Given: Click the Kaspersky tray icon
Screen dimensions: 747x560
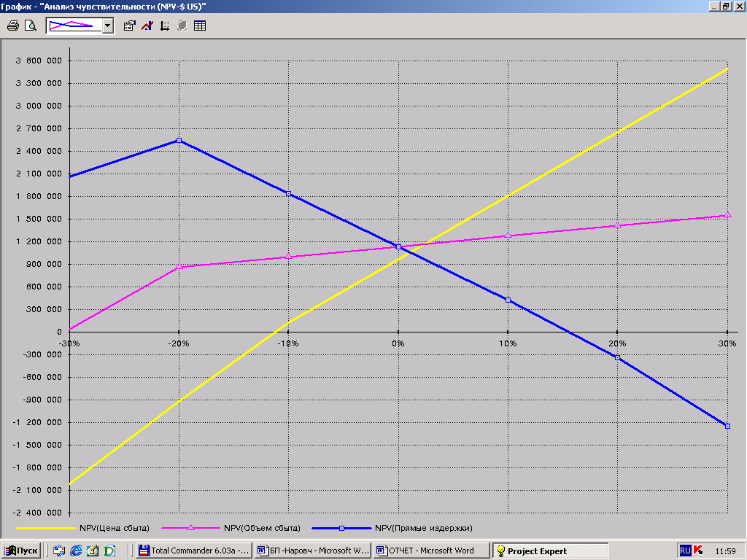Looking at the screenshot, I should tap(698, 551).
